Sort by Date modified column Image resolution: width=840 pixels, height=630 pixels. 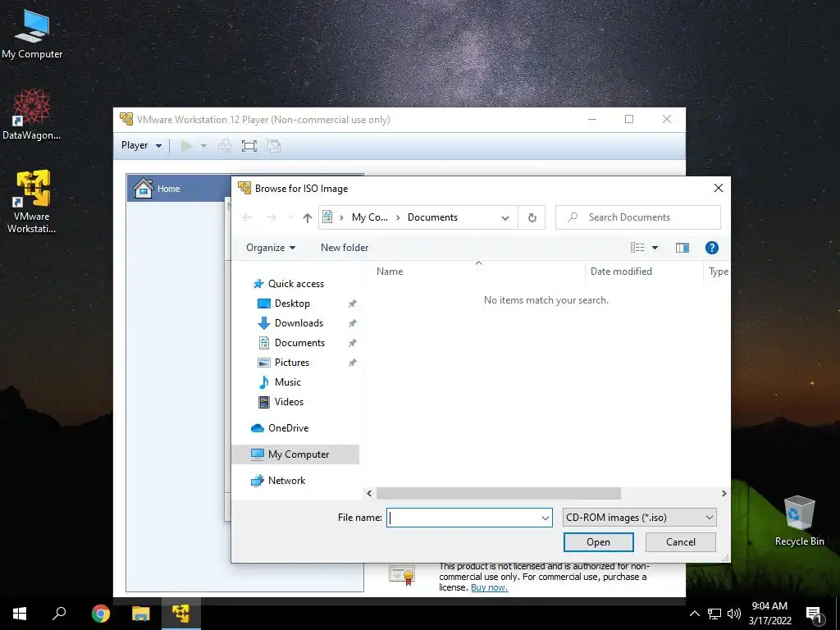(x=621, y=272)
